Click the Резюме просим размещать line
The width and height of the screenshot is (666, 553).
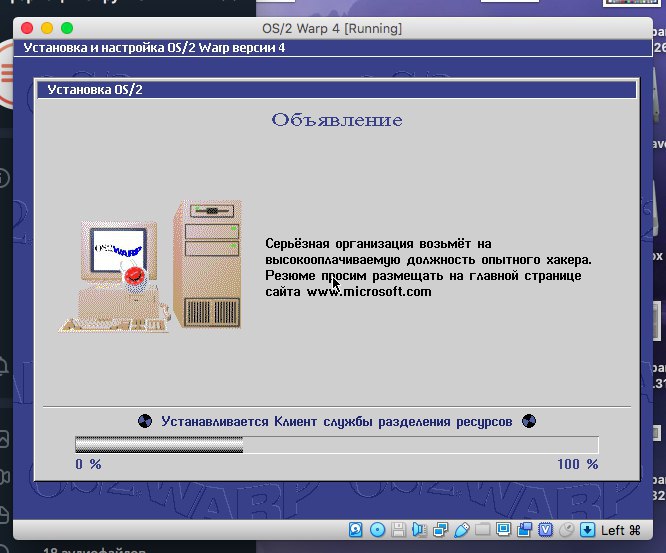click(423, 276)
